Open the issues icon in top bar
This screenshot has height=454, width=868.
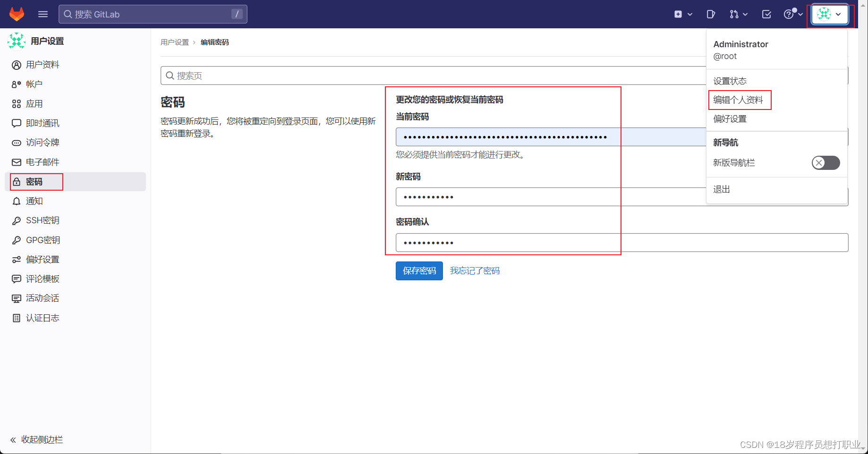click(711, 14)
